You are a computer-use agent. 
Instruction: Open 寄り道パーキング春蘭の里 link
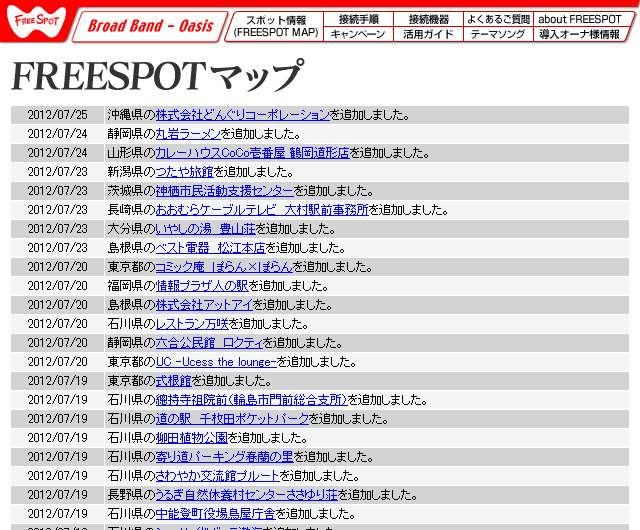point(224,457)
